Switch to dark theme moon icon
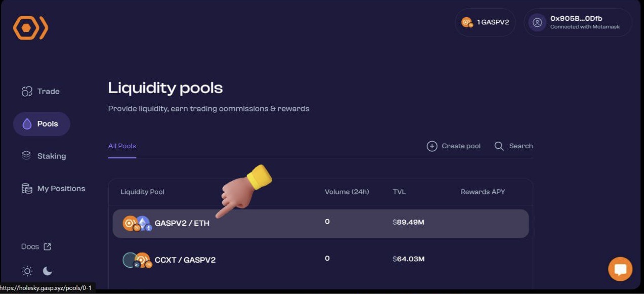The height and width of the screenshot is (294, 644). click(48, 271)
